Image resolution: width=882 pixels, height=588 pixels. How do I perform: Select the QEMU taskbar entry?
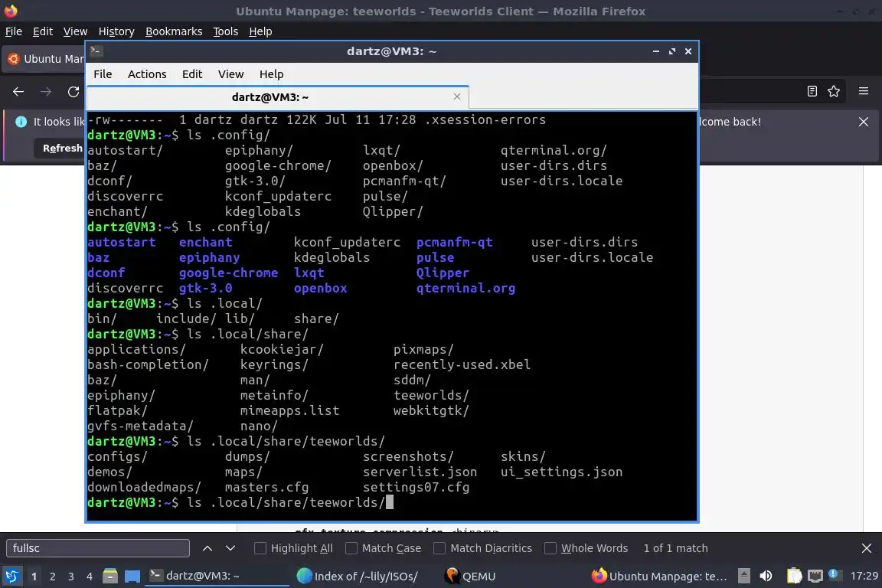pyautogui.click(x=470, y=577)
